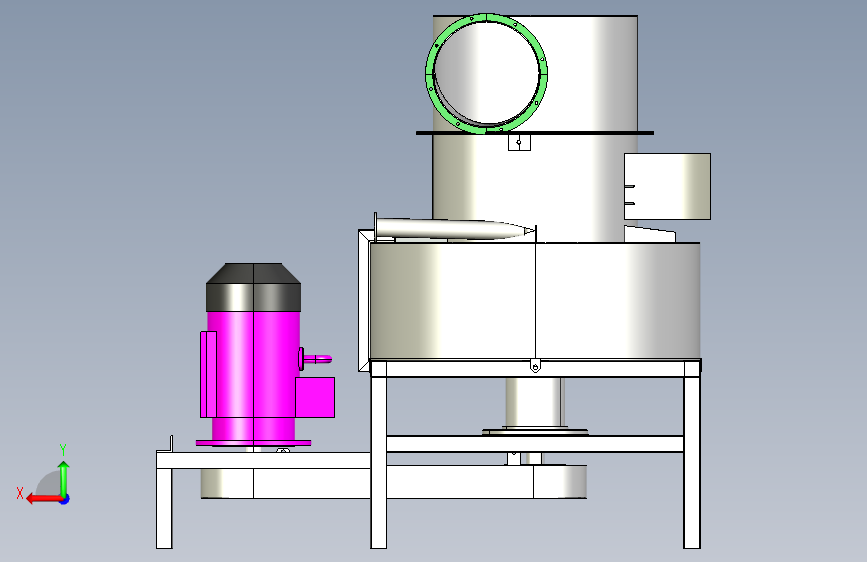Viewport: 867px width, 562px height.
Task: Select the small bracket under black flange
Action: pyautogui.click(x=519, y=142)
